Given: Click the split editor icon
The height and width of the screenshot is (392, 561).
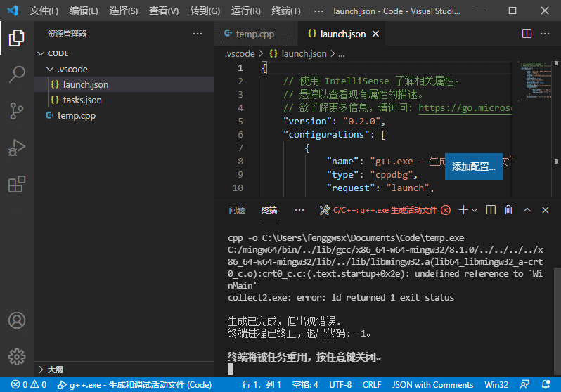Looking at the screenshot, I should [x=527, y=34].
